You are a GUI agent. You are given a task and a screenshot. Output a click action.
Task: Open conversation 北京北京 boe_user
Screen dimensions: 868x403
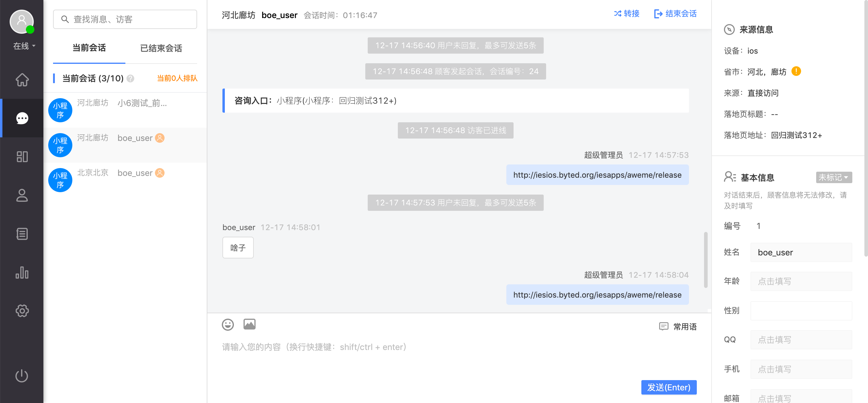point(125,180)
